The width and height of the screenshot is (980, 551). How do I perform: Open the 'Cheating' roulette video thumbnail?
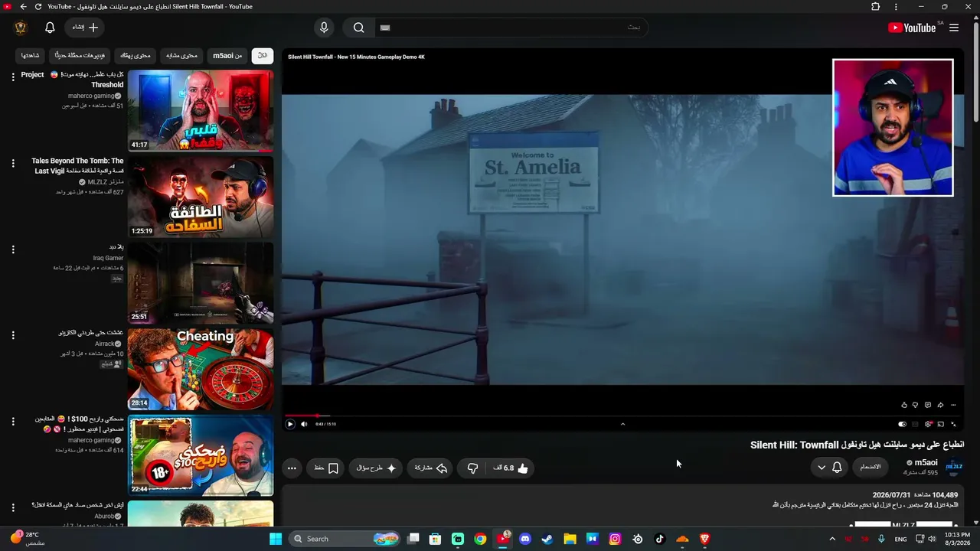pyautogui.click(x=201, y=370)
